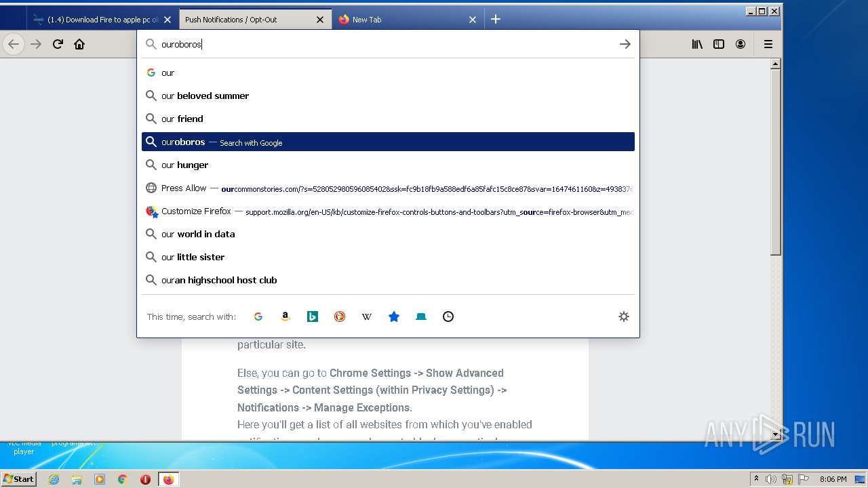This screenshot has width=868, height=488.
Task: Select suggestion 'our hunger'
Action: (x=388, y=165)
